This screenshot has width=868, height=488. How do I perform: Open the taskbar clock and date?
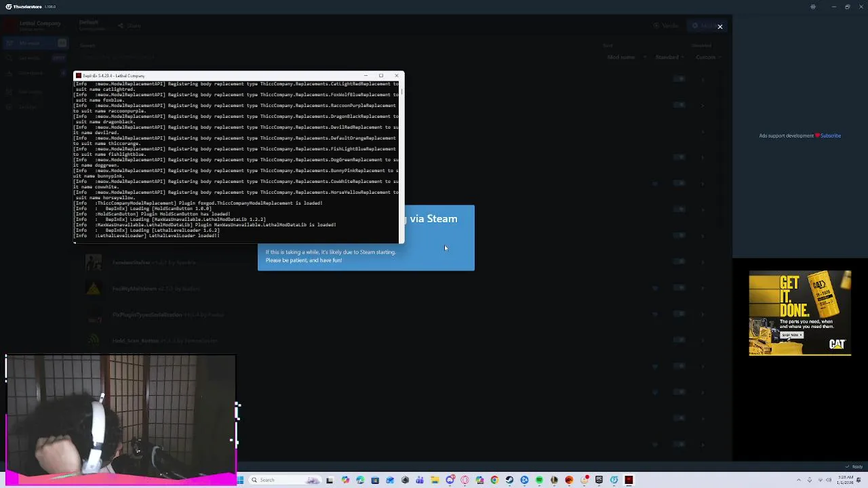845,480
